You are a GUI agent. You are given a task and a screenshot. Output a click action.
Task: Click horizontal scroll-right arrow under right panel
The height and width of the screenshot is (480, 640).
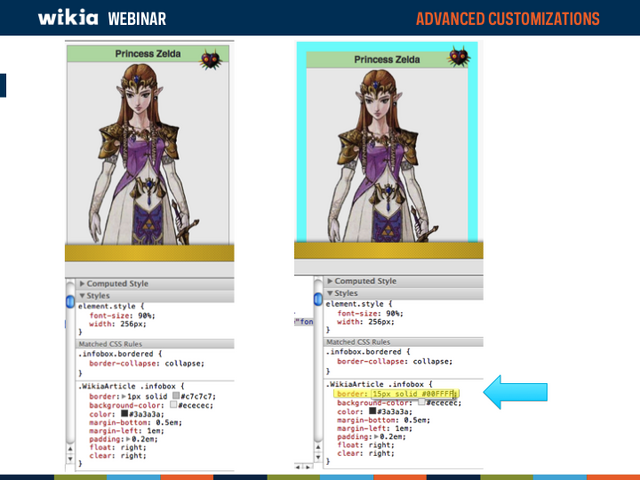pos(307,466)
